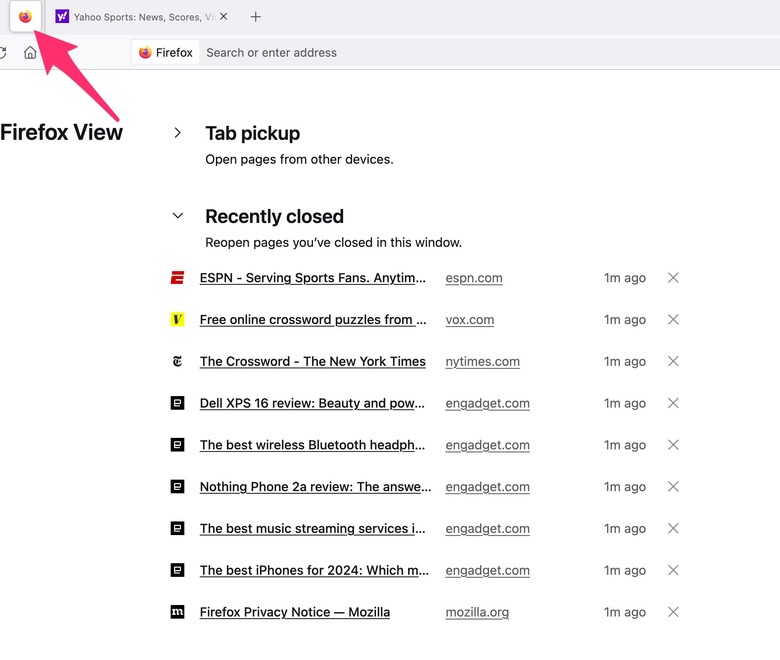Image resolution: width=780 pixels, height=660 pixels.
Task: Dismiss the Nothing Phone 2a review entry
Action: (673, 486)
